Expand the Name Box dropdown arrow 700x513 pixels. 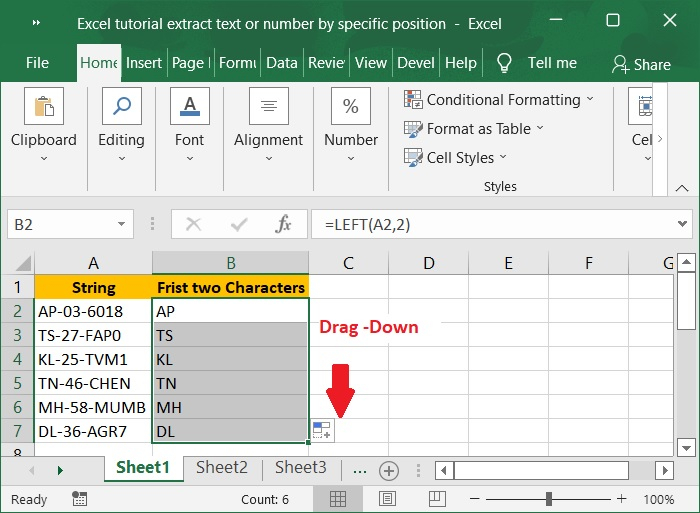122,225
